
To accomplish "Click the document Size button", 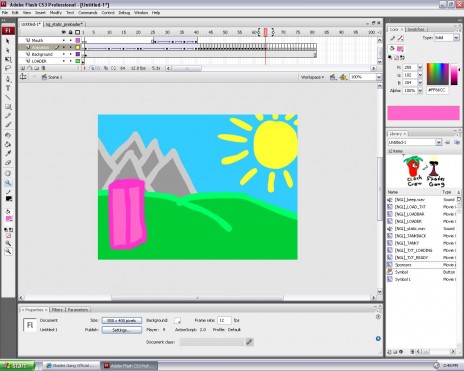I will point(122,320).
